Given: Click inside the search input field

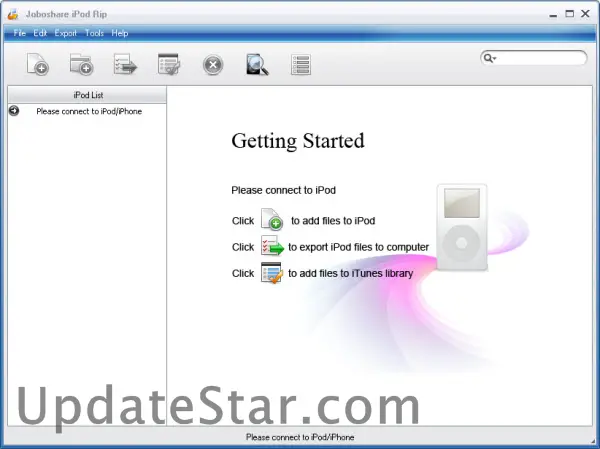Looking at the screenshot, I should [x=541, y=58].
